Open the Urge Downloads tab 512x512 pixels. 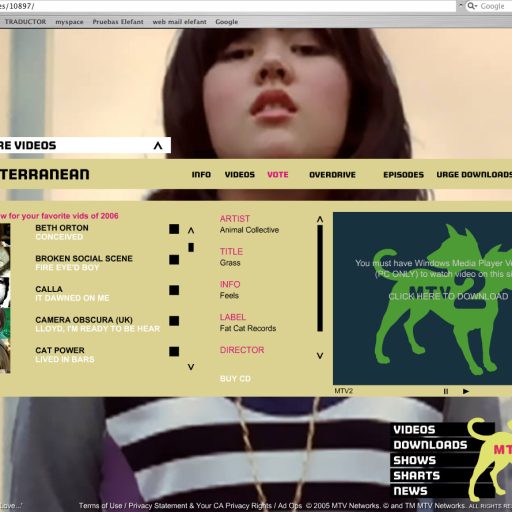pos(474,175)
